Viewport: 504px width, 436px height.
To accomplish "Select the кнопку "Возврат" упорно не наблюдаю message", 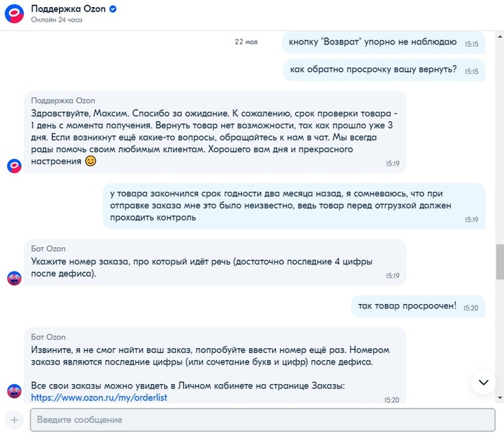I will tap(372, 43).
